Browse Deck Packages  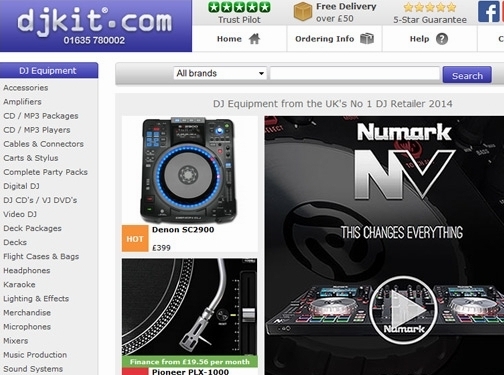click(x=32, y=228)
